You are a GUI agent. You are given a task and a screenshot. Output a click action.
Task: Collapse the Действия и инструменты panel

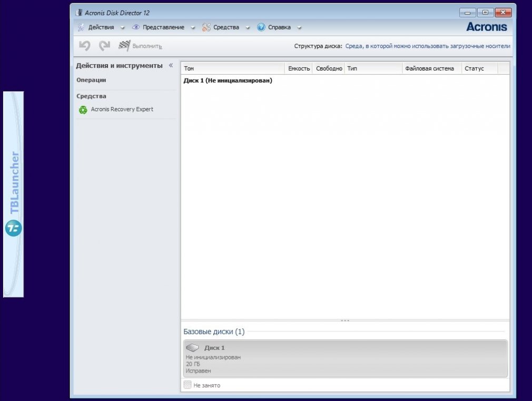pyautogui.click(x=171, y=65)
